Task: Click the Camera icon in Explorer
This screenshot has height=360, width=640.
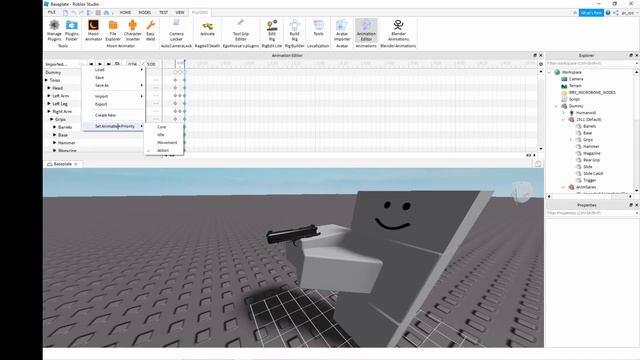Action: pyautogui.click(x=564, y=79)
